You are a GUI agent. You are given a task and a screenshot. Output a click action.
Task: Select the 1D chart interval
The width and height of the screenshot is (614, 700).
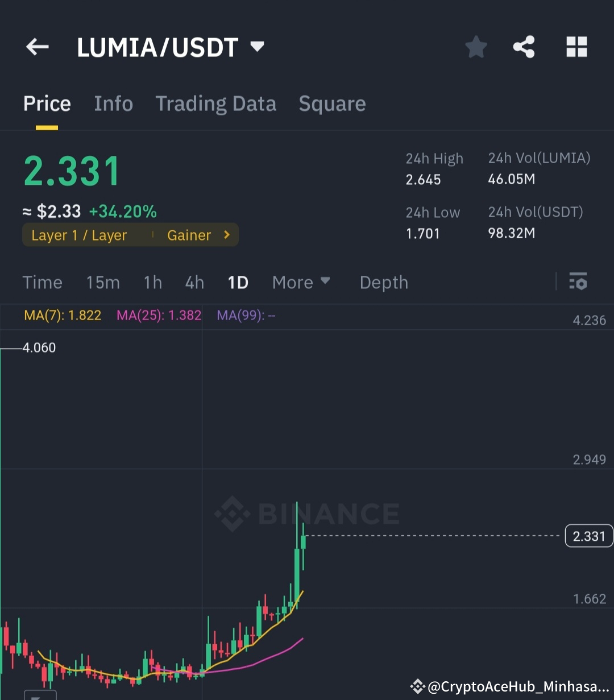click(x=238, y=282)
